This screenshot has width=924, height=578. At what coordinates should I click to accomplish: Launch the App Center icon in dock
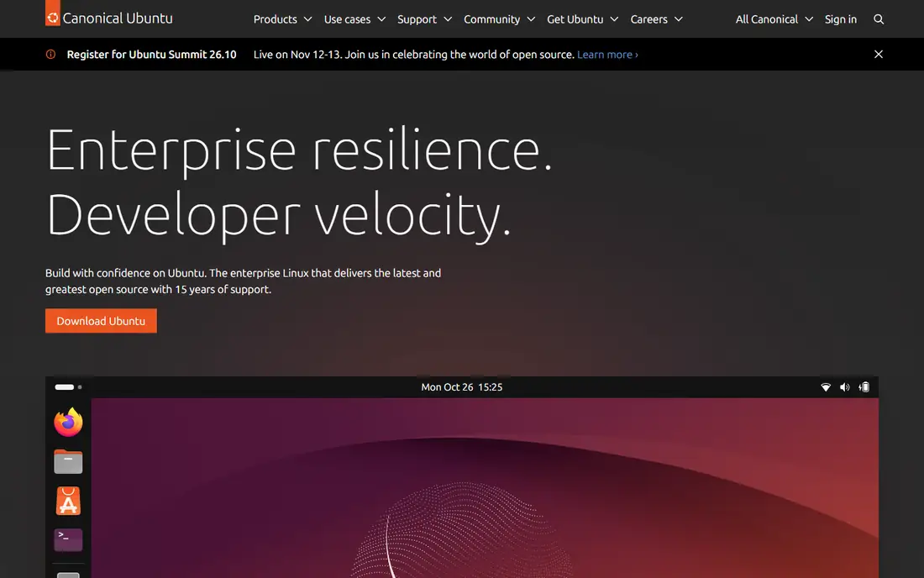click(x=68, y=501)
